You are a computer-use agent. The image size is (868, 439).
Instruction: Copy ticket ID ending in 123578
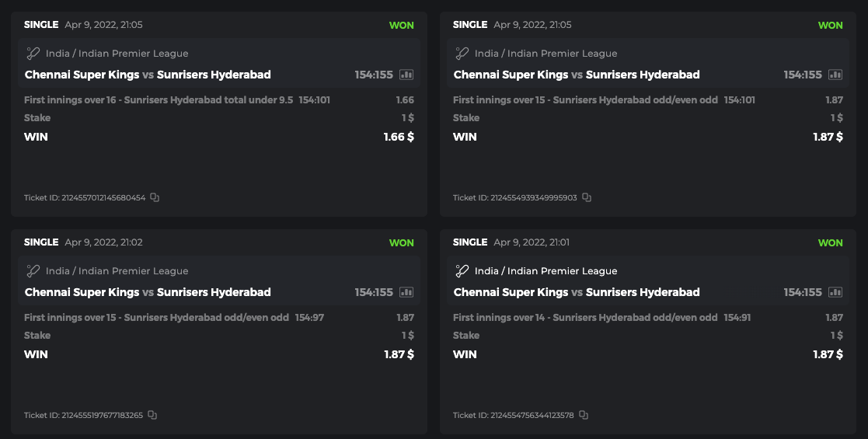click(584, 415)
